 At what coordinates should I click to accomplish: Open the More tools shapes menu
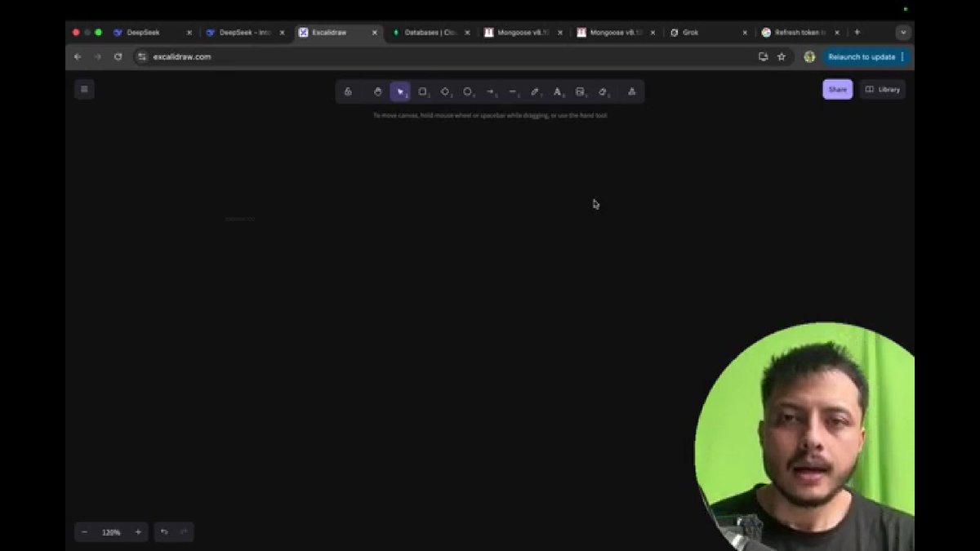pyautogui.click(x=631, y=91)
